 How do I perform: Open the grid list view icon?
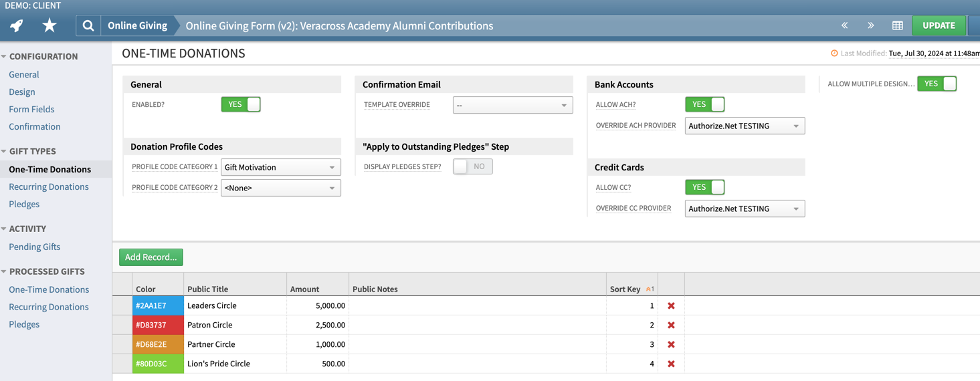[x=898, y=25]
